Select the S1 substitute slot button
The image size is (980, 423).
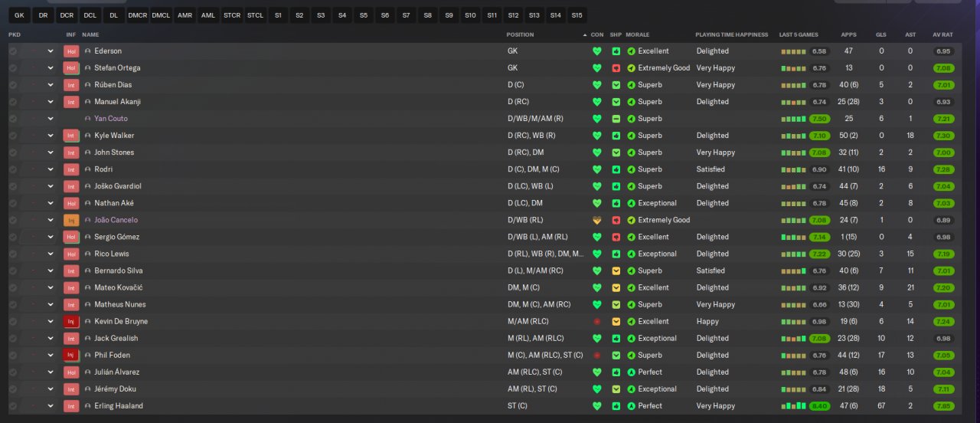tap(278, 15)
